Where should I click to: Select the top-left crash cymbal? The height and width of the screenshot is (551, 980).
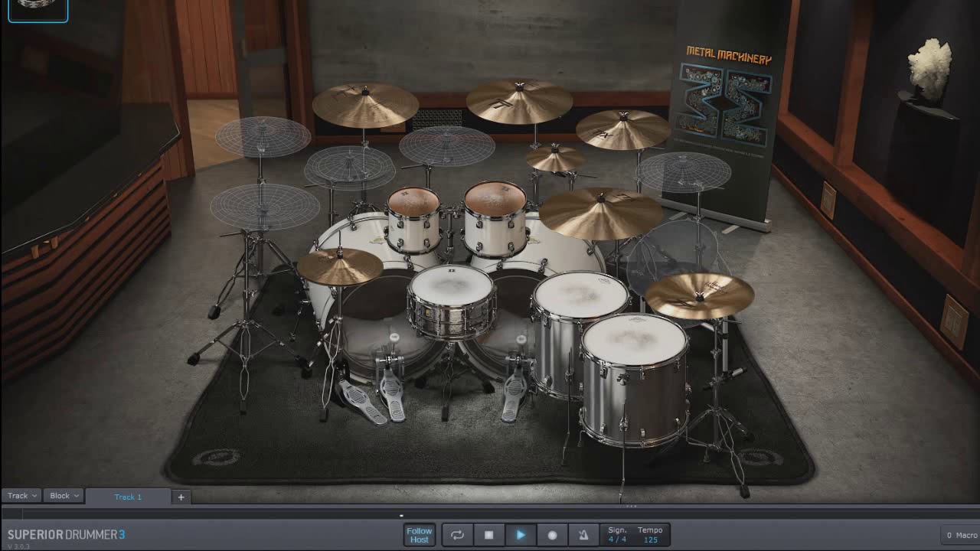pos(365,105)
